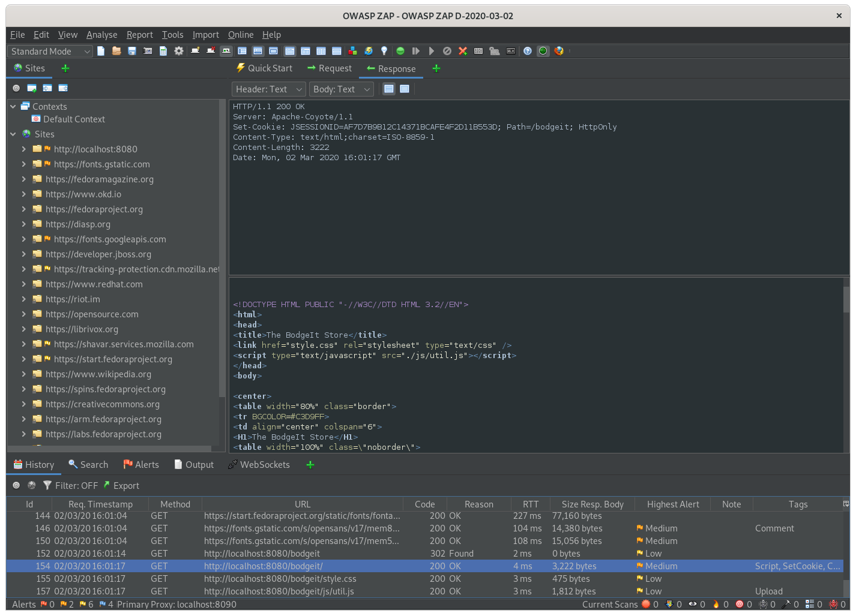This screenshot has height=616, width=856.
Task: Click the light bulb icon in toolbar
Action: coord(384,51)
